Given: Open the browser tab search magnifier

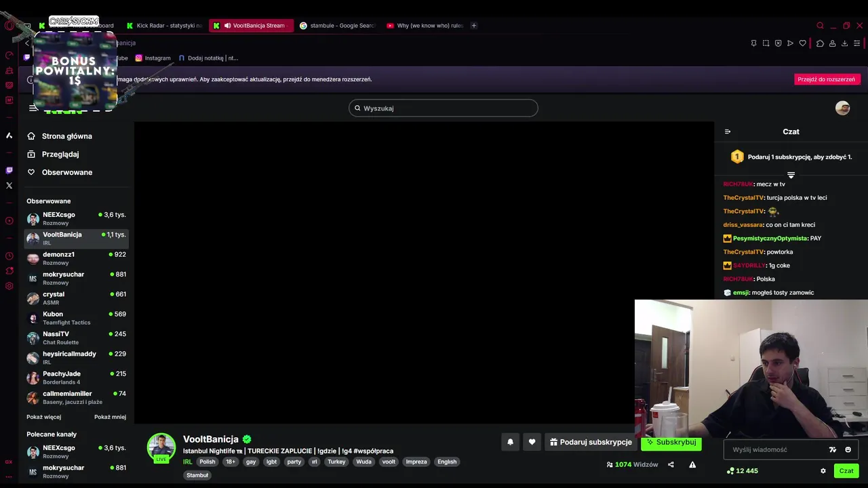Looking at the screenshot, I should click(820, 26).
